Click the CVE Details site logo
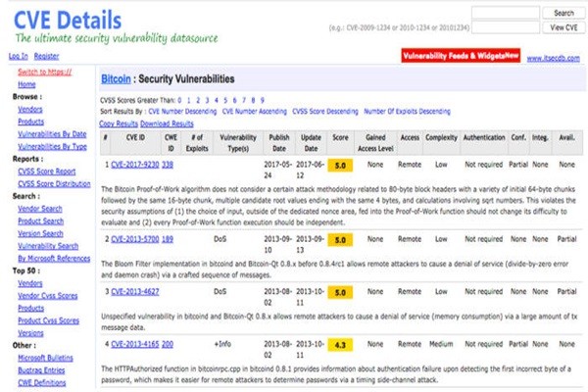 point(68,20)
